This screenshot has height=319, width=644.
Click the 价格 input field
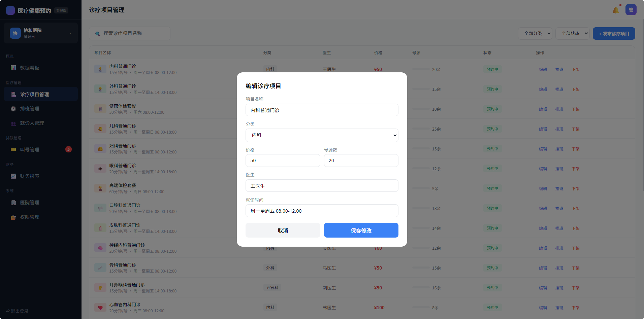[x=283, y=161]
